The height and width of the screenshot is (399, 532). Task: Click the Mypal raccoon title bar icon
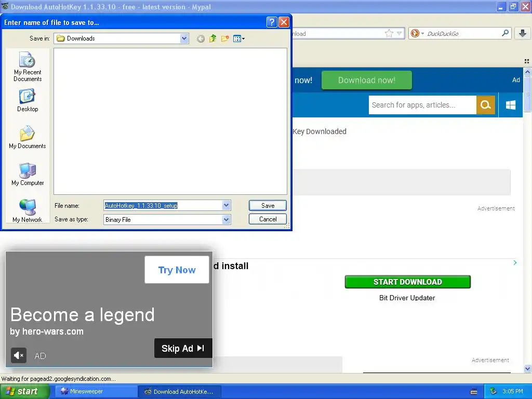tap(5, 6)
